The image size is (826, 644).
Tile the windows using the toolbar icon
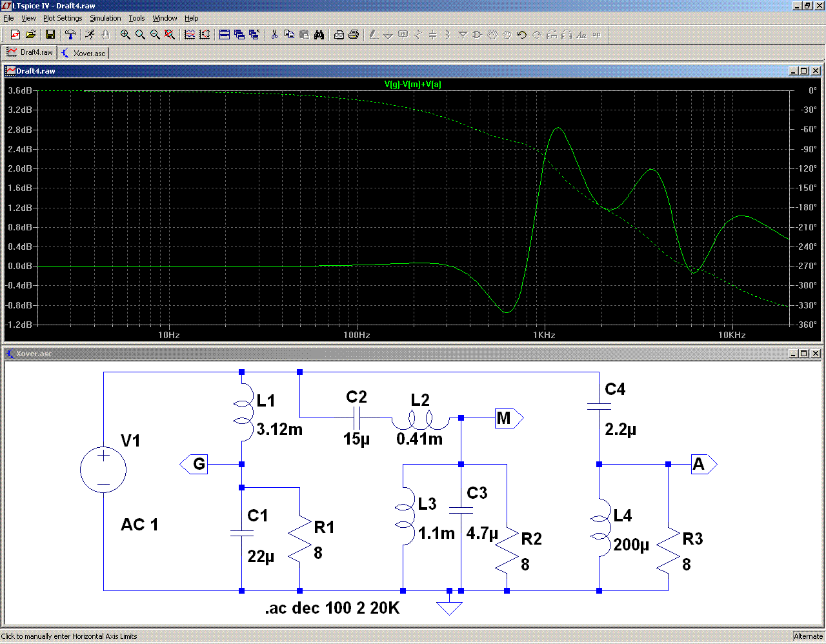(225, 35)
